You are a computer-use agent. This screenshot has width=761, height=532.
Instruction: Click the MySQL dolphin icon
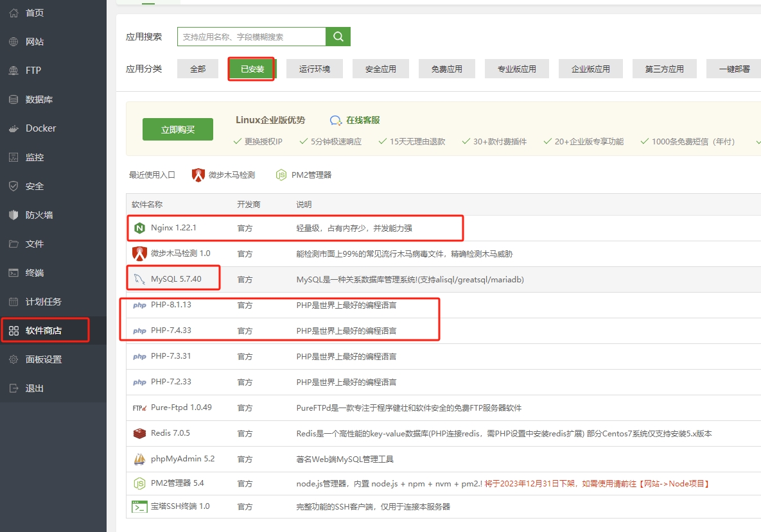(x=139, y=279)
